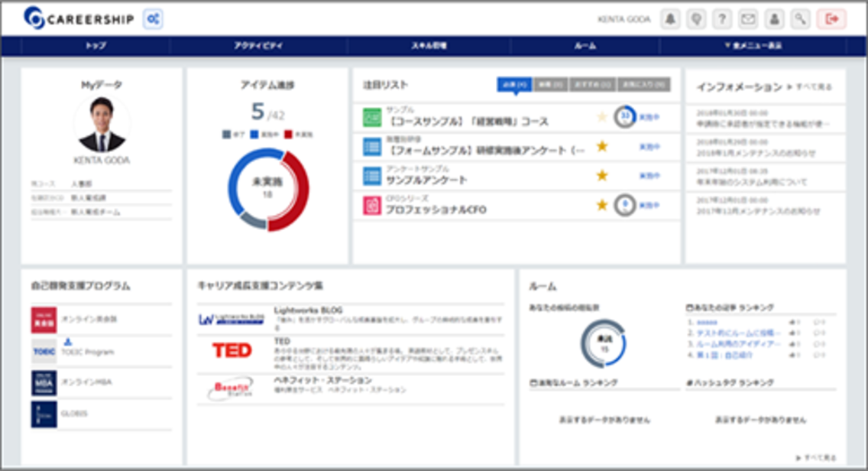868x471 pixels.
Task: Click the green course icon for 経営戦略 コース
Action: (x=372, y=117)
